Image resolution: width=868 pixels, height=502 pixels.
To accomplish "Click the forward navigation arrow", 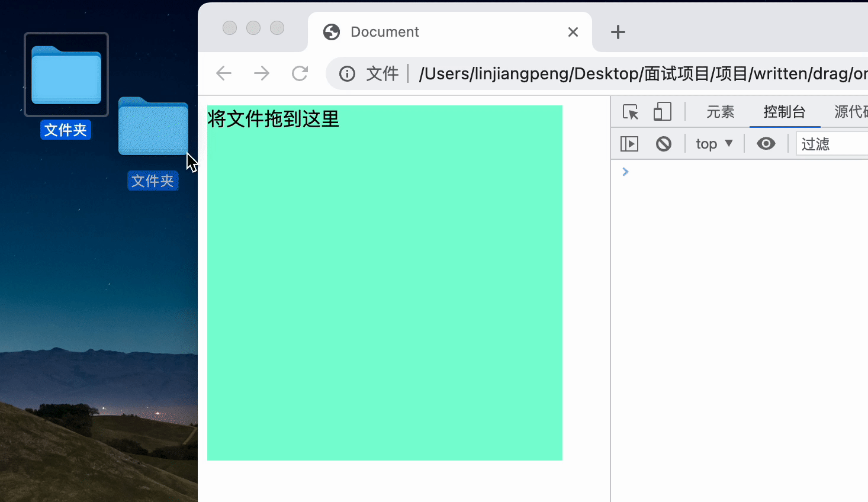I will pos(262,73).
